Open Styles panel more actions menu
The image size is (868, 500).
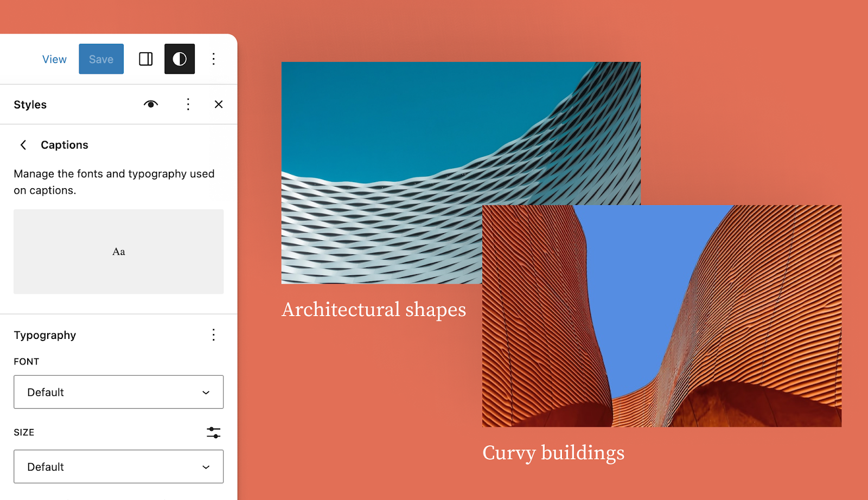tap(188, 104)
